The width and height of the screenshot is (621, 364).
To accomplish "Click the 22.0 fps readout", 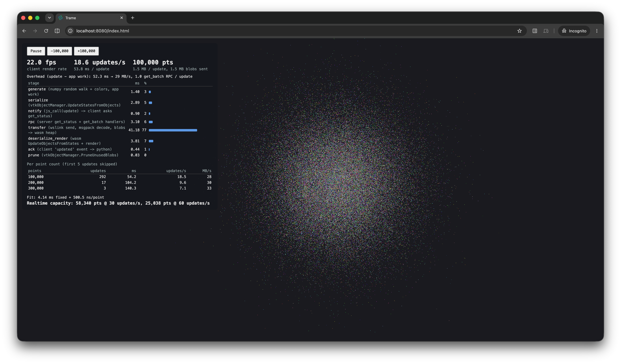I will coord(41,62).
